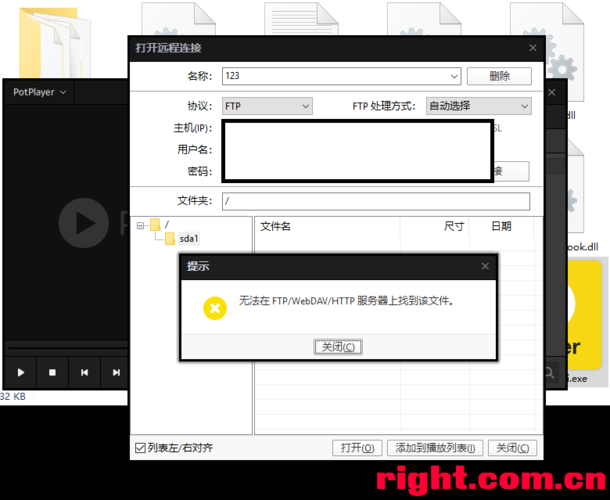Click Next track in PotPlayer
The width and height of the screenshot is (610, 500).
click(x=116, y=372)
